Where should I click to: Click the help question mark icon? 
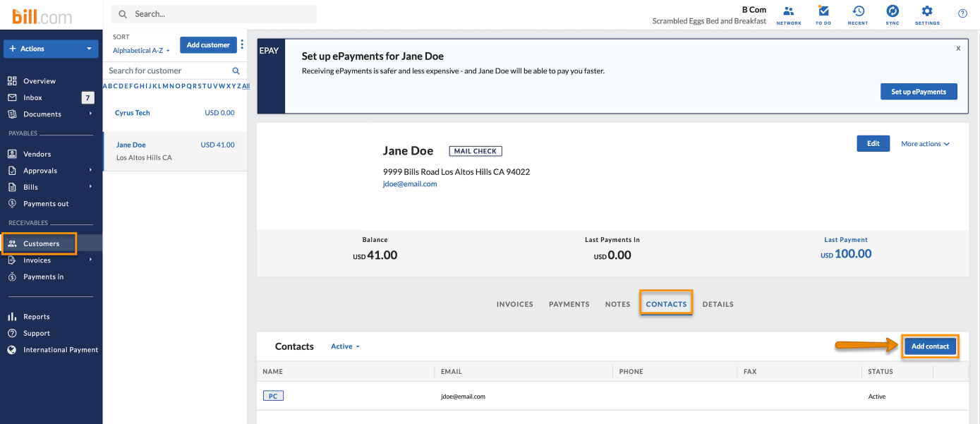tap(962, 13)
